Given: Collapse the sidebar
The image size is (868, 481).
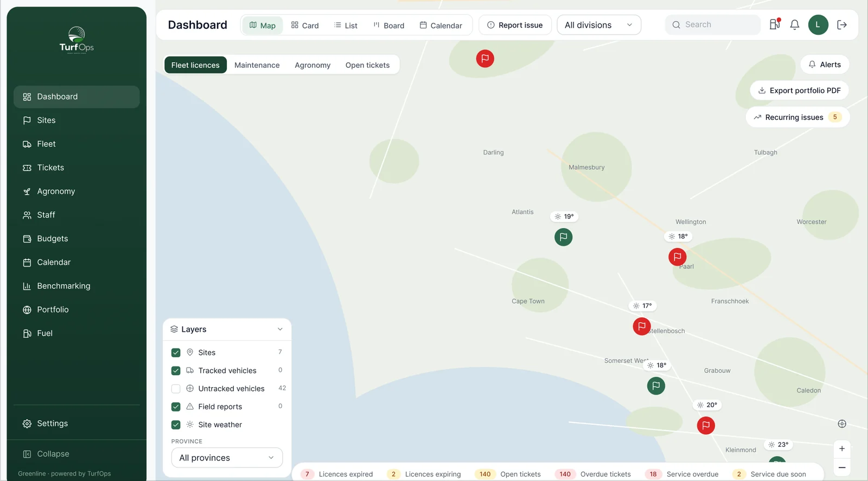Looking at the screenshot, I should [76, 454].
